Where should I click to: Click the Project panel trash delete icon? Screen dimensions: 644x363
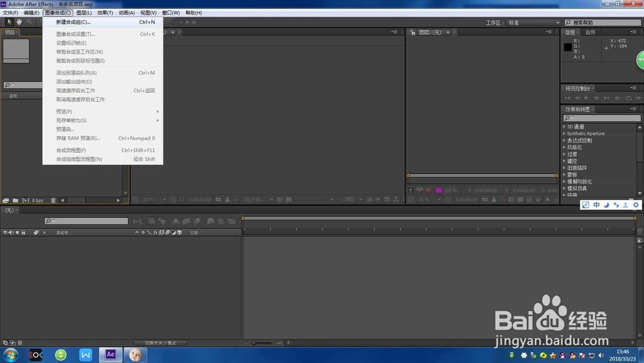coord(53,201)
